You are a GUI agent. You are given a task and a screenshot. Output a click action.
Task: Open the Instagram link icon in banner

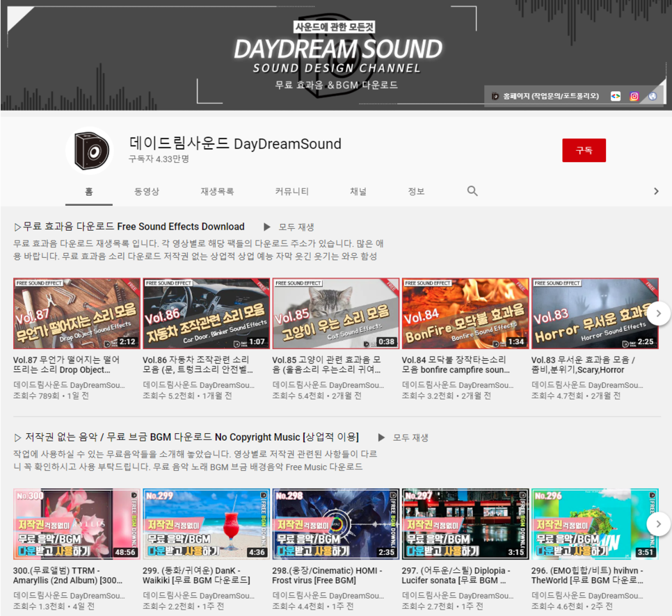click(634, 97)
